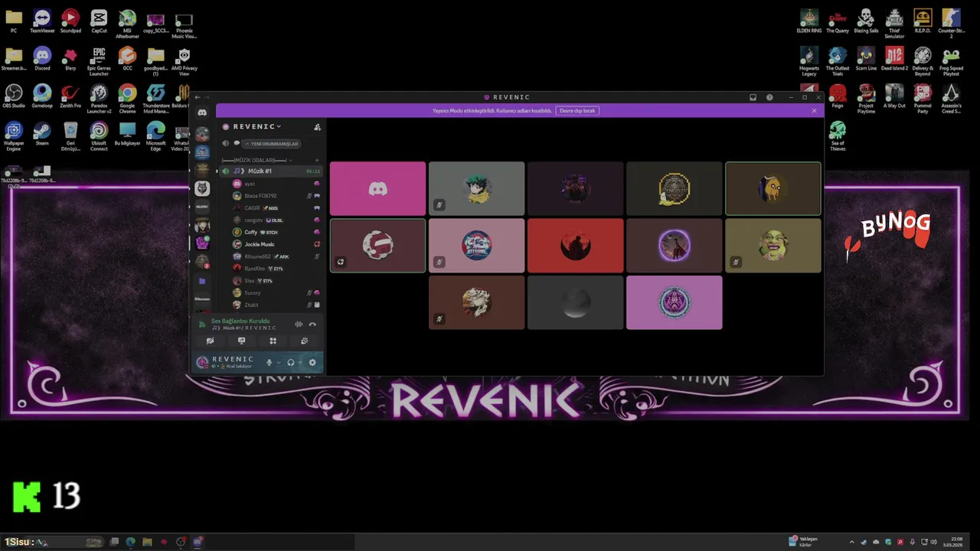Screen dimensions: 980x551
Task: Open TeamViewer desktop shortcut
Action: [x=42, y=21]
